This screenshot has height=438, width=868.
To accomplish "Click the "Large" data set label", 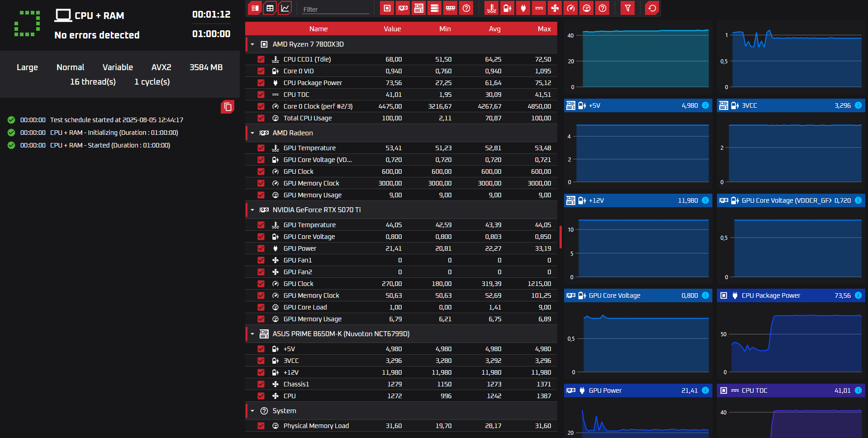I will tap(27, 67).
